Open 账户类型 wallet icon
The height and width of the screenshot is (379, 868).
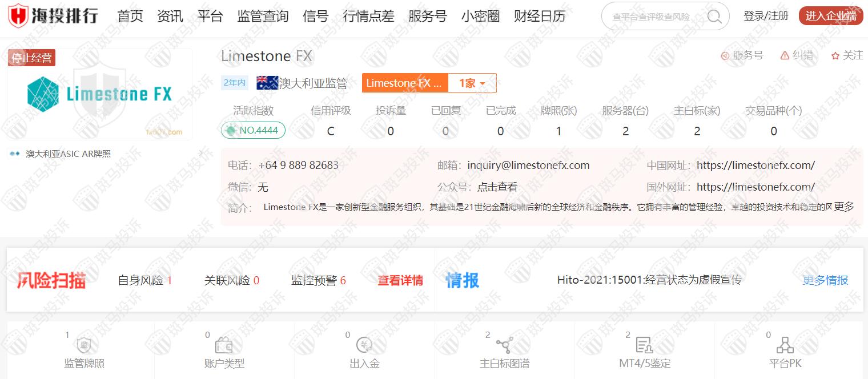(224, 345)
